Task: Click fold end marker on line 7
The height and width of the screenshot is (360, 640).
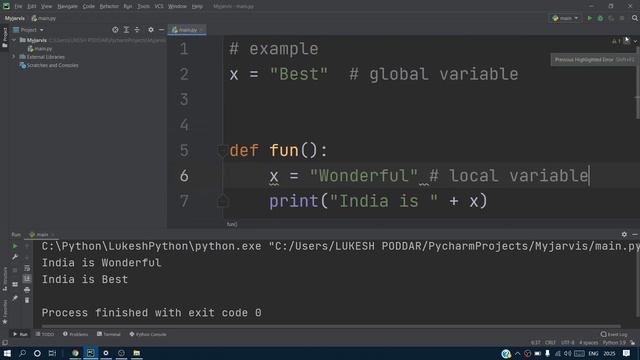Action: pyautogui.click(x=222, y=201)
